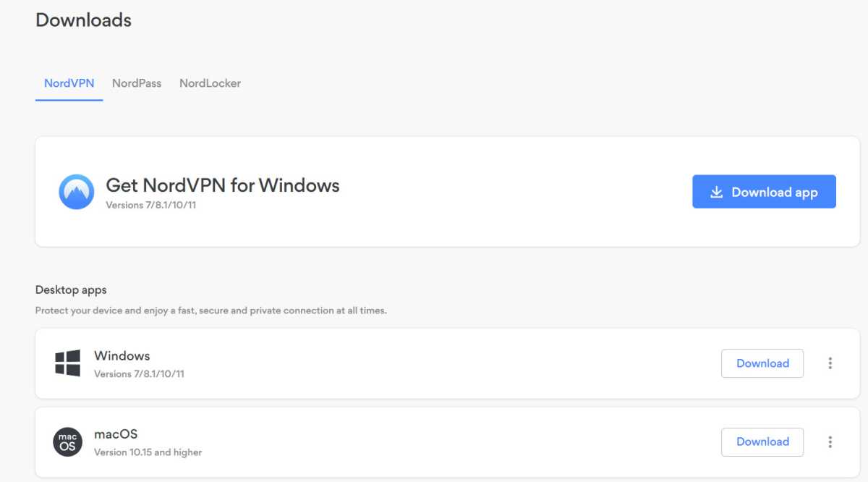Select the macOS row title text
Viewport: 868px width, 482px height.
coord(116,434)
